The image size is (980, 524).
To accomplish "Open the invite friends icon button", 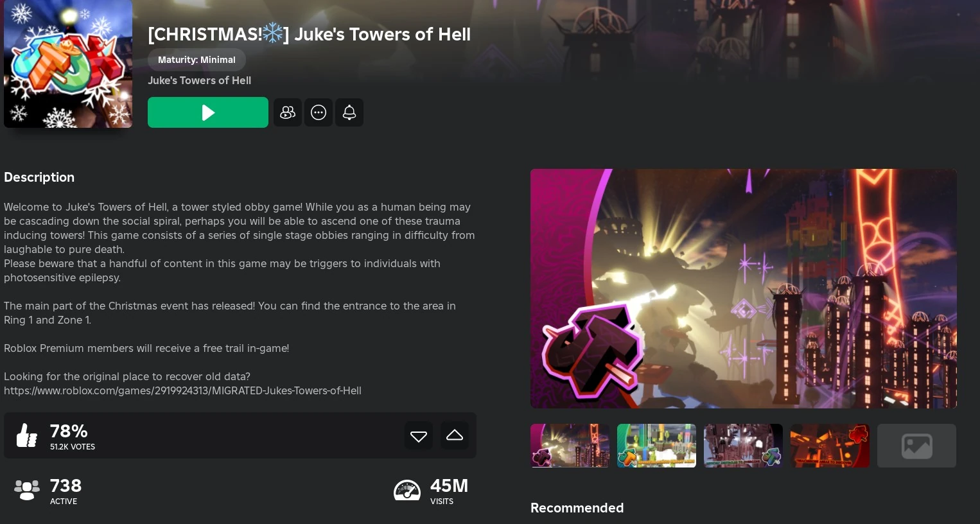I will (288, 112).
